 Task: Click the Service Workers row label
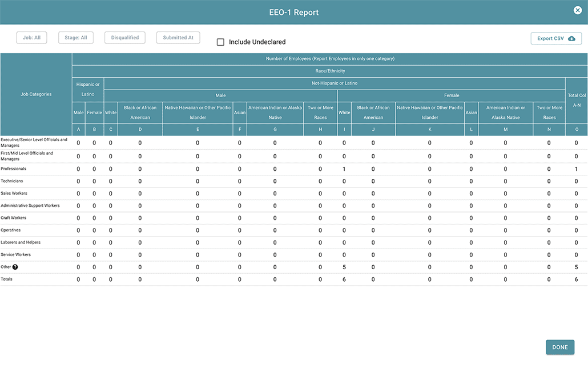click(x=16, y=255)
